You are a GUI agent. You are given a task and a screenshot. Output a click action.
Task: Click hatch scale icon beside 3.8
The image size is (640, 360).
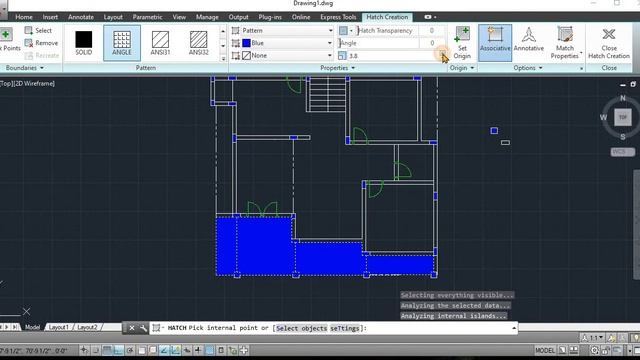(x=342, y=56)
